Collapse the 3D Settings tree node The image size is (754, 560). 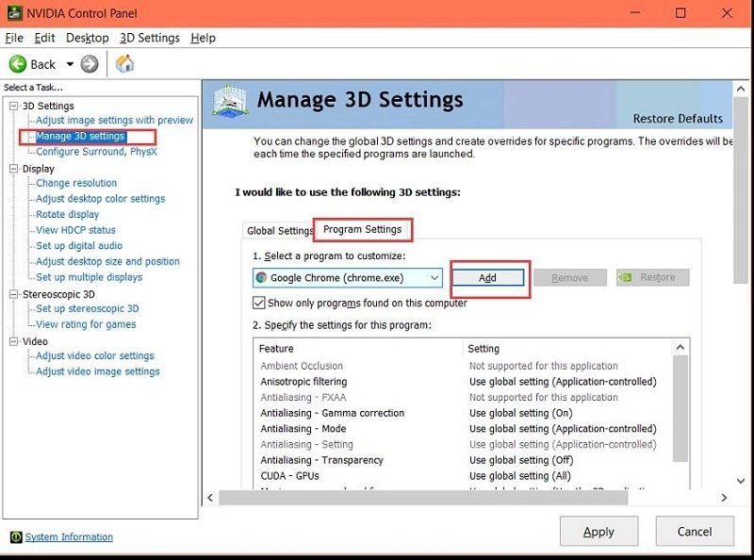(x=14, y=106)
